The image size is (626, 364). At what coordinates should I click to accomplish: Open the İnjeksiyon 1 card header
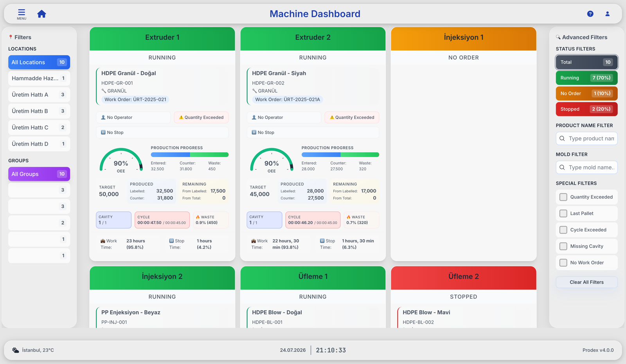[464, 39]
